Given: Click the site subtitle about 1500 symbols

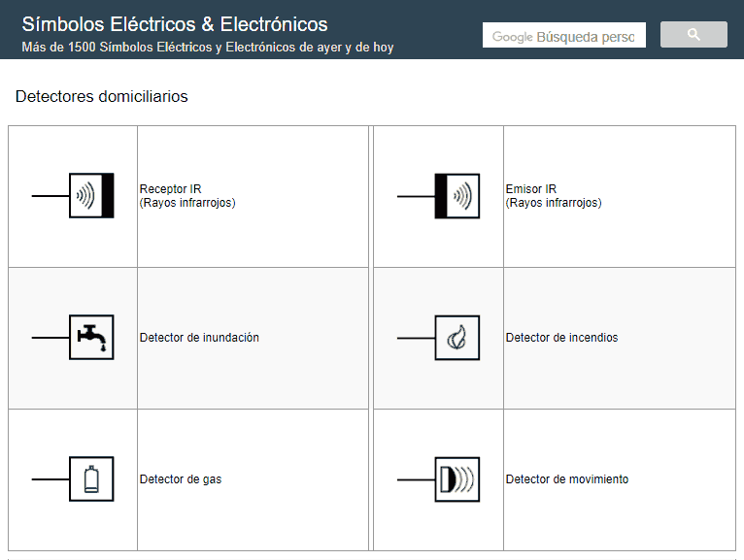Looking at the screenshot, I should point(207,47).
